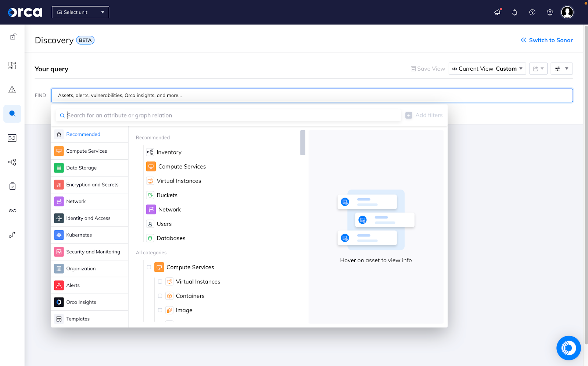588x366 pixels.
Task: Click the Add filters button
Action: point(424,115)
